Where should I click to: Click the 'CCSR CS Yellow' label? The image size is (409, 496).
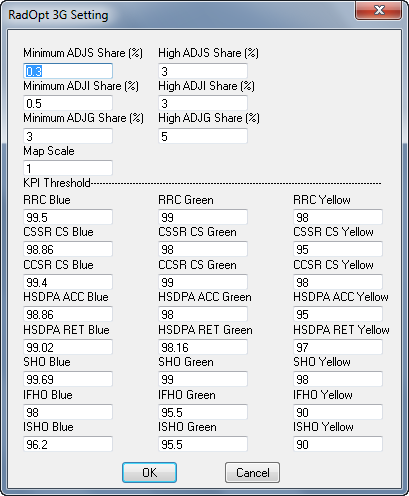click(333, 265)
